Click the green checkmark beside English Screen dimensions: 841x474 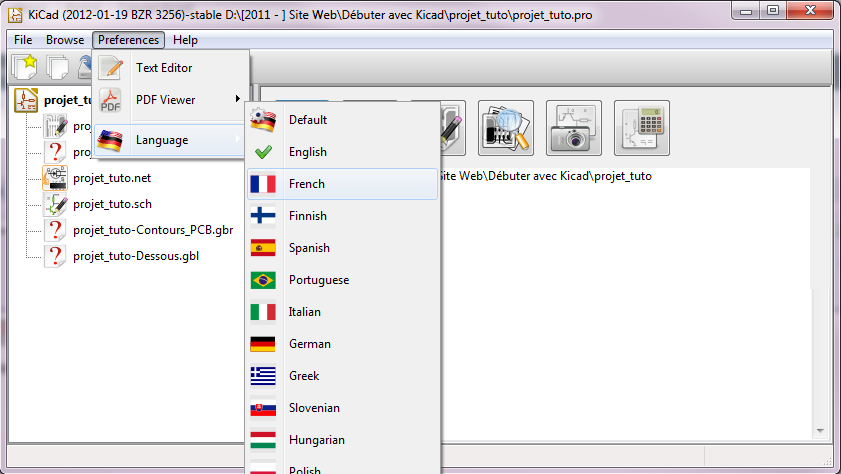[263, 152]
